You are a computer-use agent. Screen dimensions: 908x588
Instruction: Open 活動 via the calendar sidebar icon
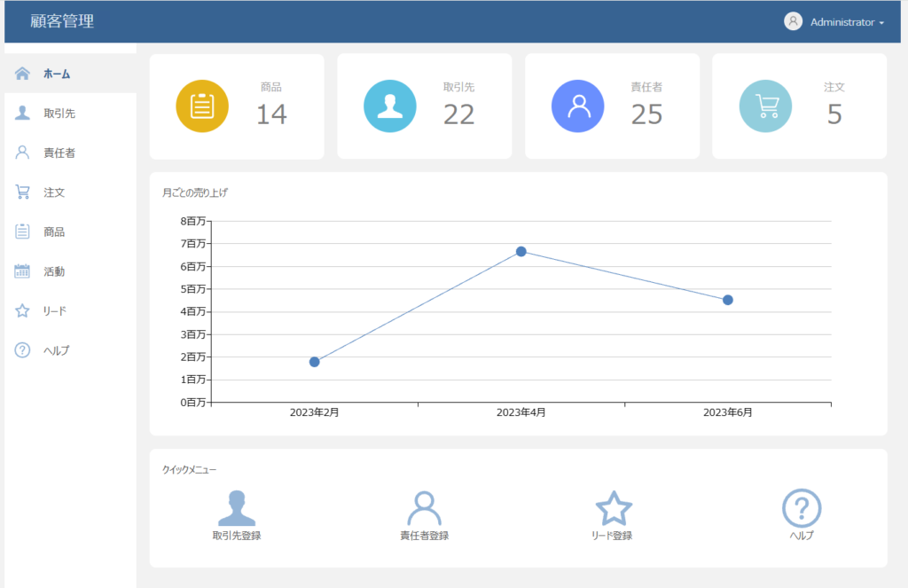22,271
